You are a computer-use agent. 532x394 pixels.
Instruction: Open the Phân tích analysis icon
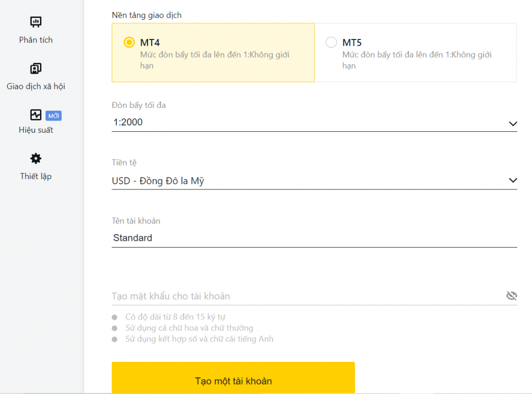pyautogui.click(x=36, y=22)
